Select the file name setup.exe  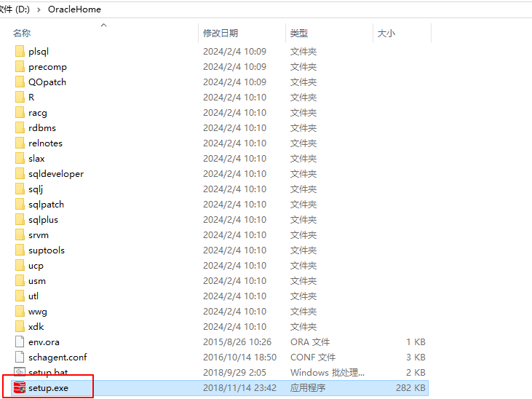pyautogui.click(x=48, y=388)
